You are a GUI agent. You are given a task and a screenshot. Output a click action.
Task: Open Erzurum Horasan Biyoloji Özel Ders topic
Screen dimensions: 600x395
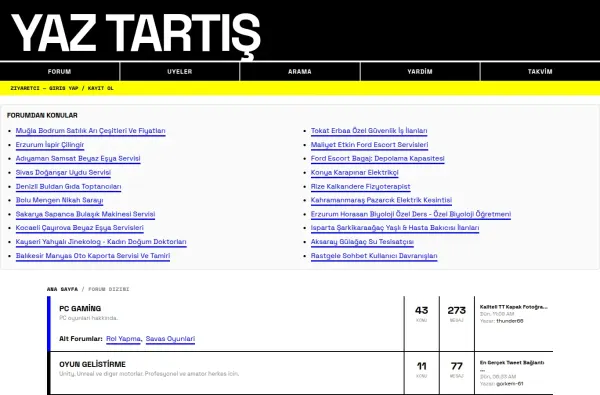pyautogui.click(x=411, y=214)
